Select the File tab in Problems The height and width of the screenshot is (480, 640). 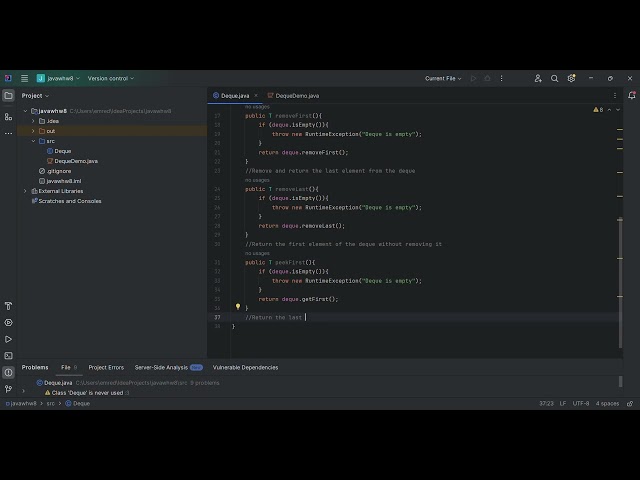(69, 367)
